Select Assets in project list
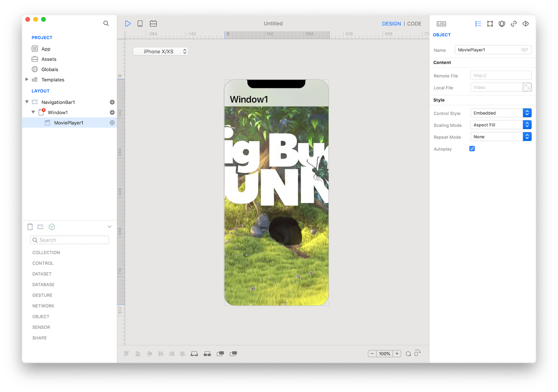The height and width of the screenshot is (392, 558). [x=49, y=59]
